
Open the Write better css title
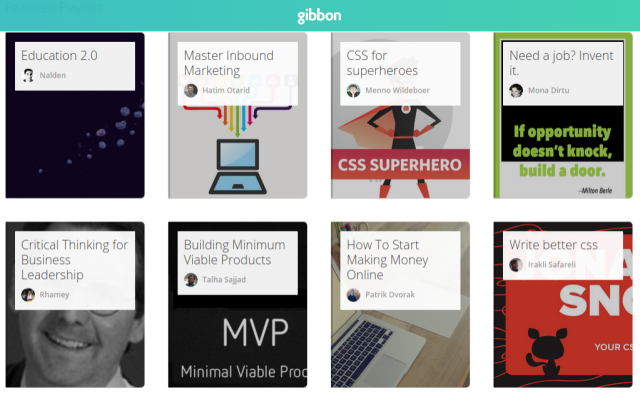click(x=553, y=244)
